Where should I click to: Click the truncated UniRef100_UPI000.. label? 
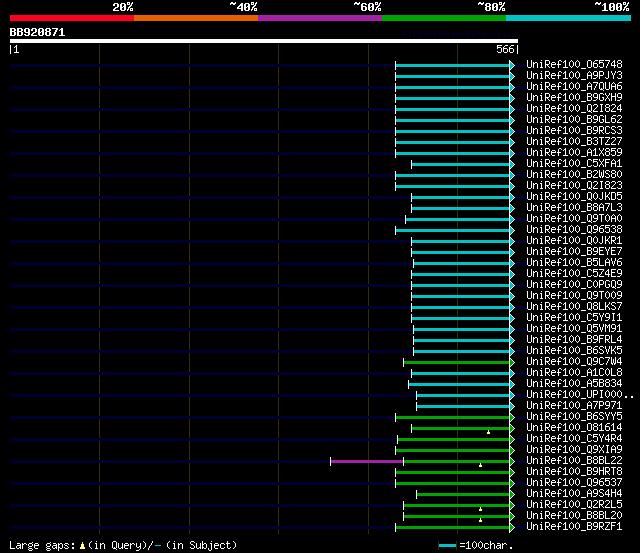580,395
